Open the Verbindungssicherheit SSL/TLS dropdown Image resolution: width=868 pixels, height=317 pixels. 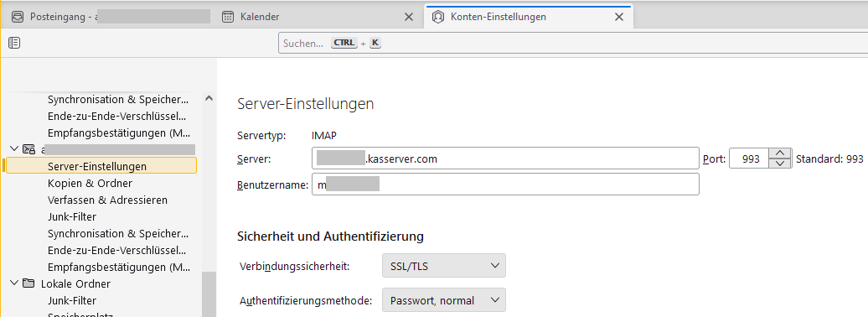click(444, 267)
